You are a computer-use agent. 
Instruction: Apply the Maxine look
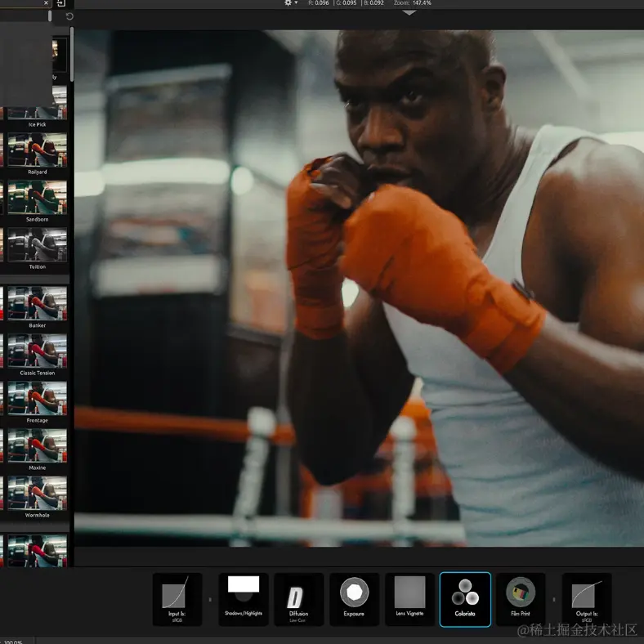[37, 449]
